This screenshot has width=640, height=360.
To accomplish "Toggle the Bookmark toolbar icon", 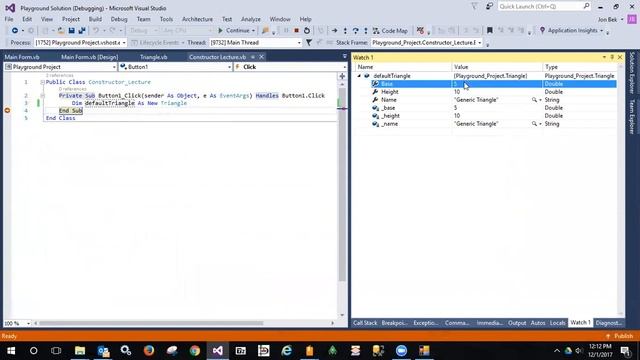I will [490, 31].
